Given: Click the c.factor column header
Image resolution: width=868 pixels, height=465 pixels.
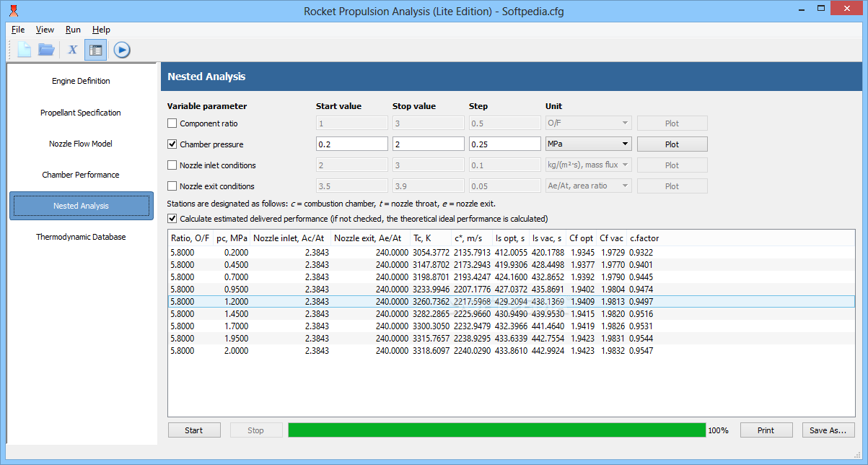Looking at the screenshot, I should coord(644,238).
